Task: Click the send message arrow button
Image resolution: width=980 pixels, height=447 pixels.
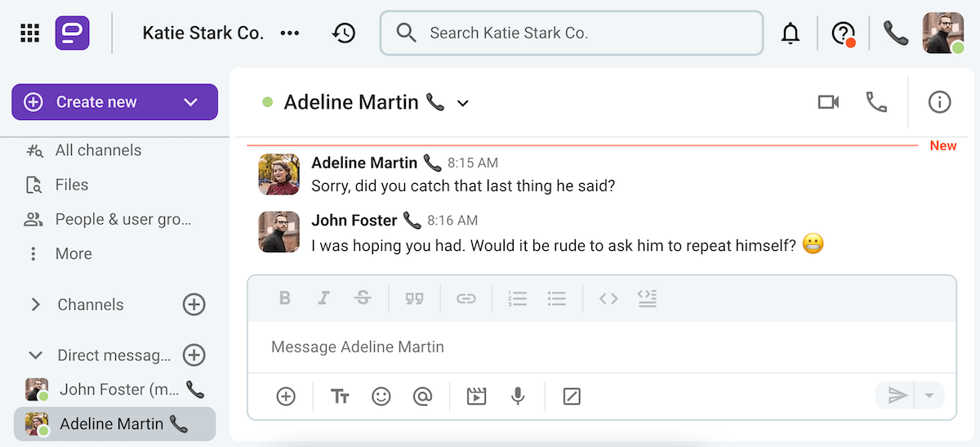Action: (x=897, y=396)
